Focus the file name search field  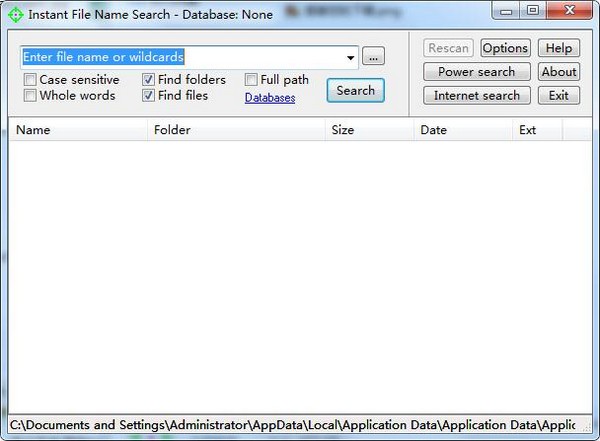coord(180,57)
